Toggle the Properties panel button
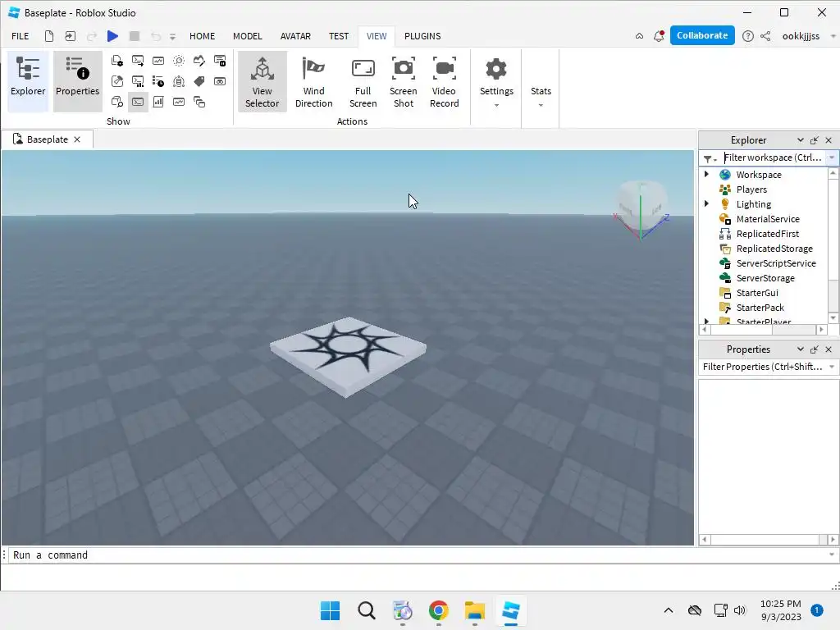The height and width of the screenshot is (630, 840). click(78, 82)
